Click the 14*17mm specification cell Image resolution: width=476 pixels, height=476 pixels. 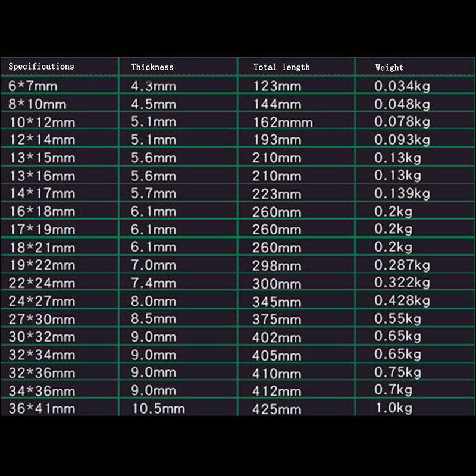42,193
